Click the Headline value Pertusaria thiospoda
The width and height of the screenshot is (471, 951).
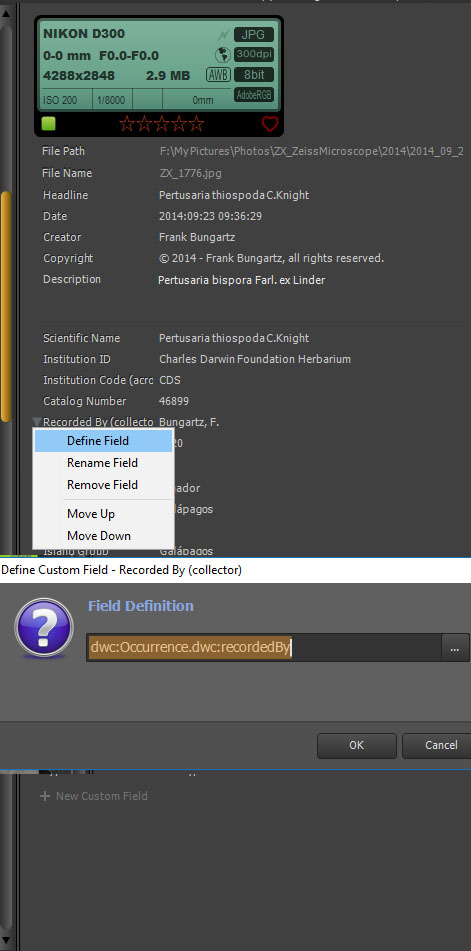pyautogui.click(x=234, y=195)
